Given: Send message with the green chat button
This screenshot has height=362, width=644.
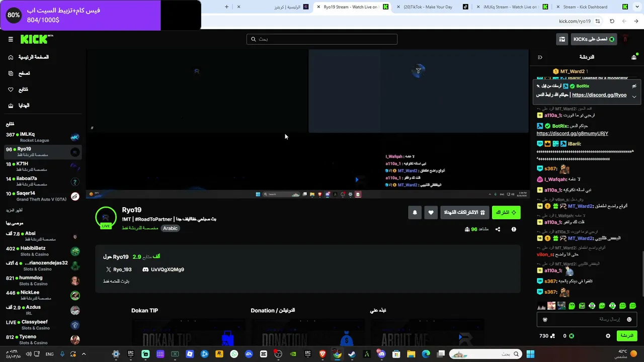Looking at the screenshot, I should click(x=626, y=336).
